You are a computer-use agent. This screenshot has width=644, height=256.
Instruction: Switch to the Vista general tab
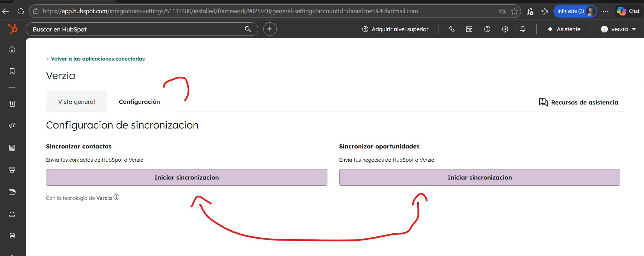[x=76, y=102]
